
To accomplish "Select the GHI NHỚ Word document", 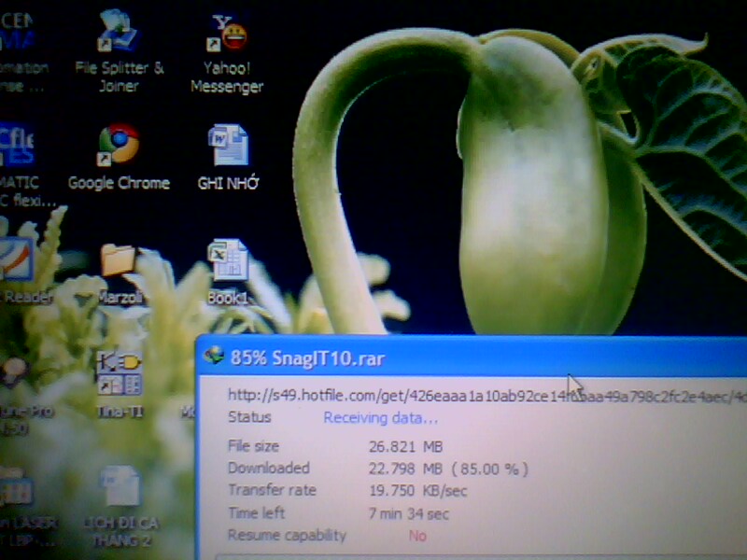I will pyautogui.click(x=228, y=147).
